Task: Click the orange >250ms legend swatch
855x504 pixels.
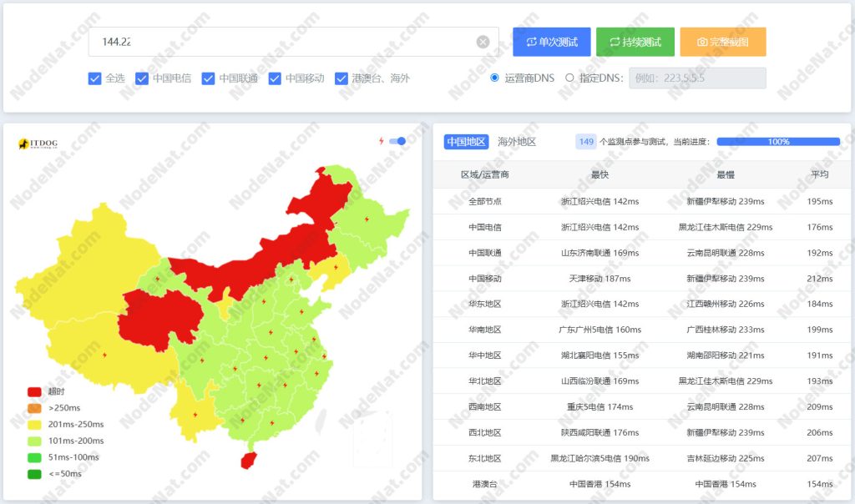Action: (34, 408)
